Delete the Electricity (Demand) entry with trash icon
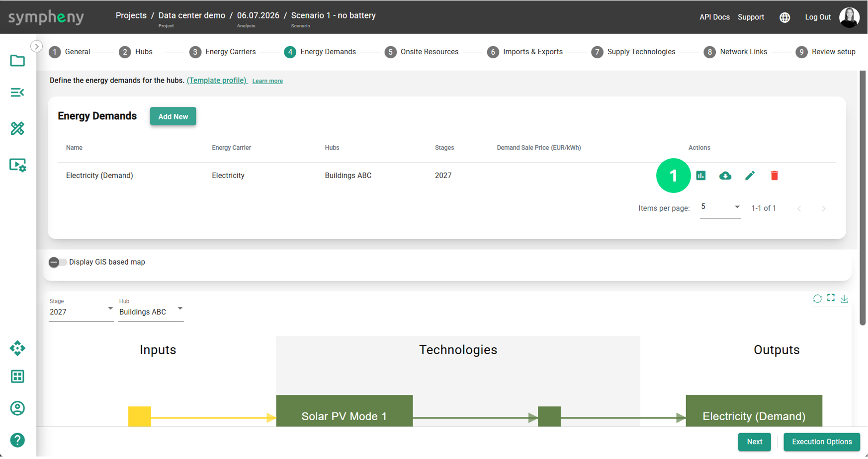 point(775,176)
